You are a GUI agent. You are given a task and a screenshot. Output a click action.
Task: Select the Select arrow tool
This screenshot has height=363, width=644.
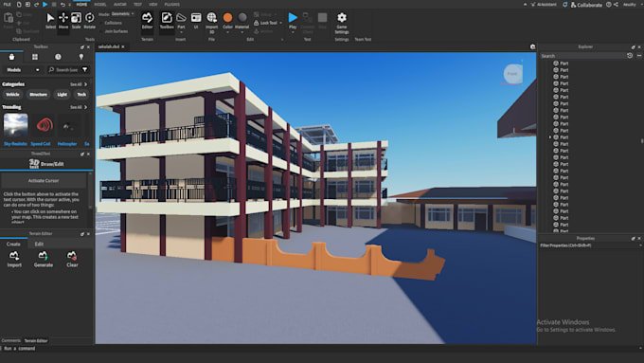50,21
